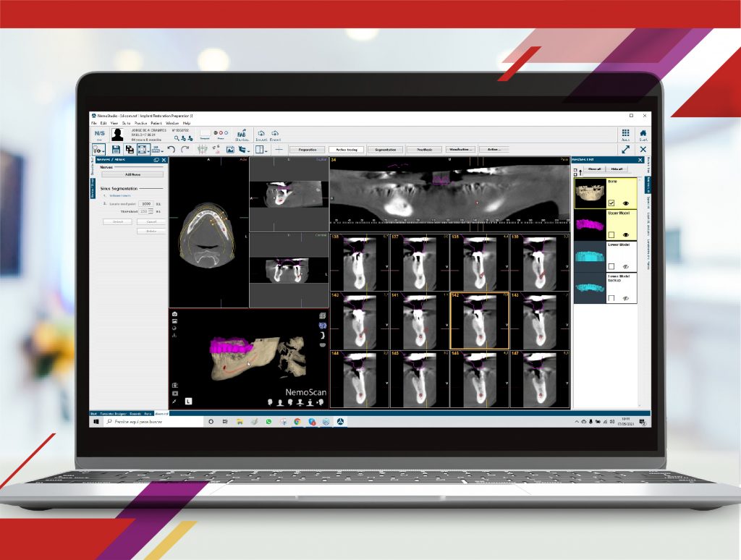741x560 pixels.
Task: Close the Meshes List panel
Action: (640, 160)
